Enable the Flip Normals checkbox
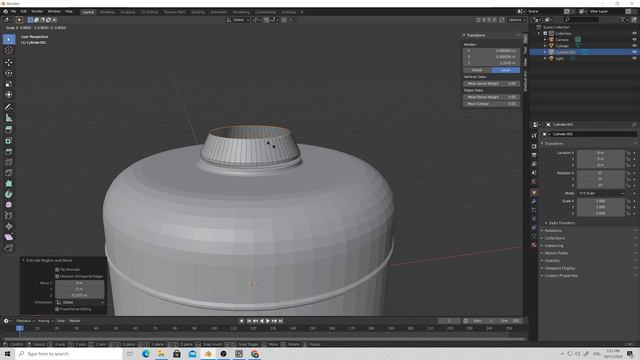 57,269
